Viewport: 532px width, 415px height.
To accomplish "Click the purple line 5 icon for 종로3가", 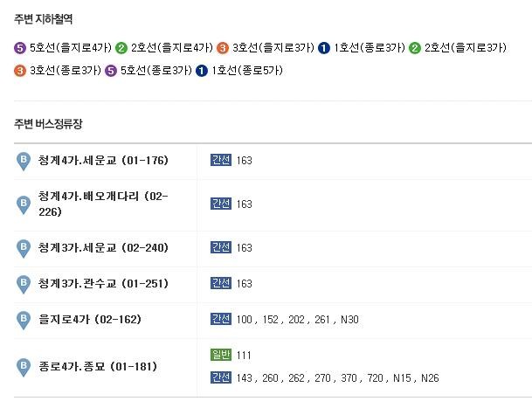I will click(x=111, y=71).
